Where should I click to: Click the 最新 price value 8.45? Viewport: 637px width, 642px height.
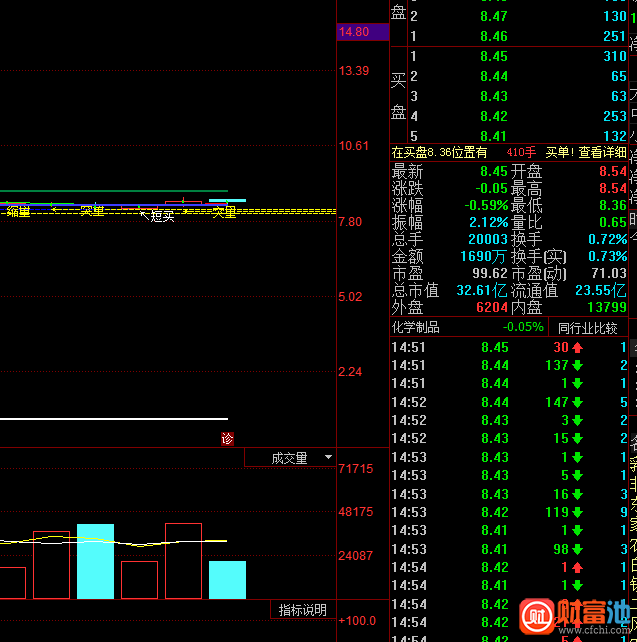coord(494,172)
